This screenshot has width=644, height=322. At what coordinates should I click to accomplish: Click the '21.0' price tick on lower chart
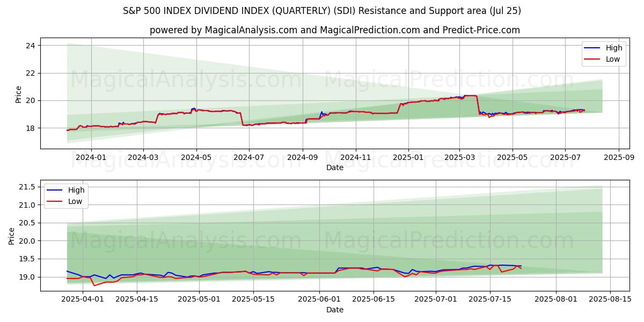pyautogui.click(x=28, y=205)
